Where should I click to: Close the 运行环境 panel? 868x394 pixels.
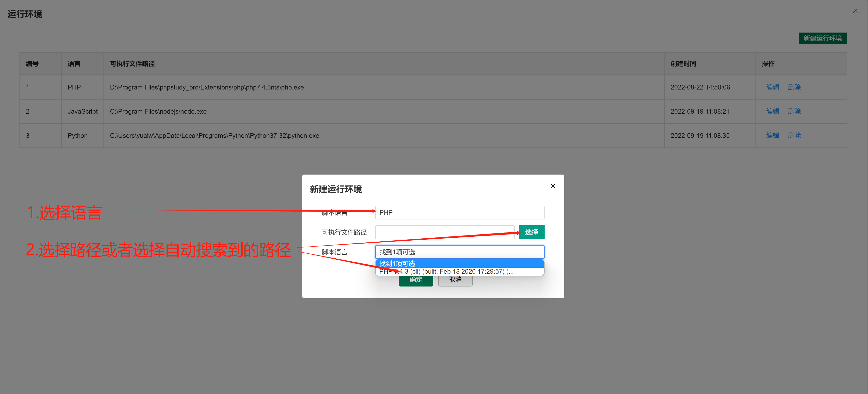tap(855, 11)
